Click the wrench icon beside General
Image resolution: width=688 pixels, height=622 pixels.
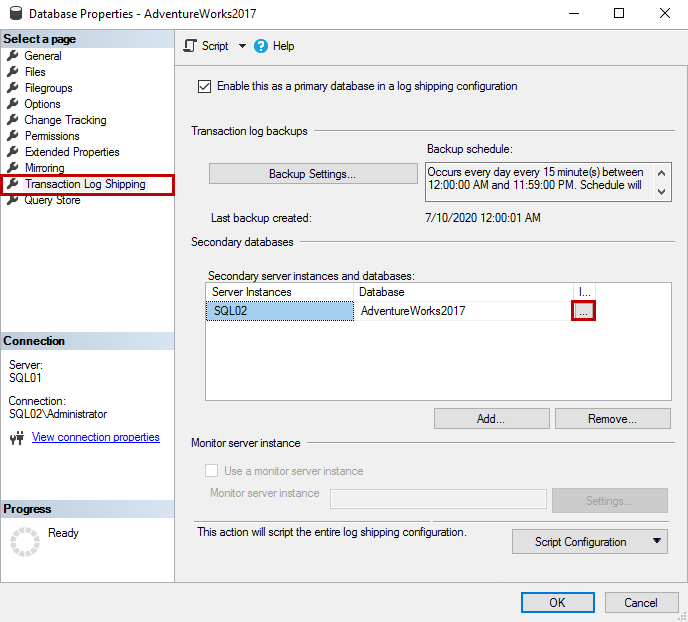tap(13, 56)
